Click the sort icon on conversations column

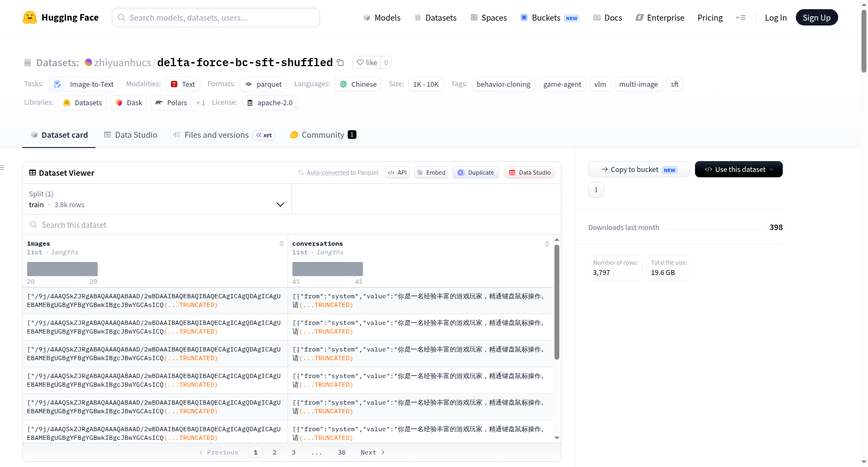(x=547, y=244)
